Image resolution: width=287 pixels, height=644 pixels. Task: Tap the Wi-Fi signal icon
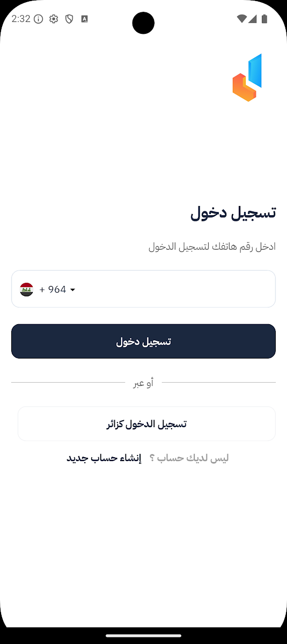[x=242, y=19]
